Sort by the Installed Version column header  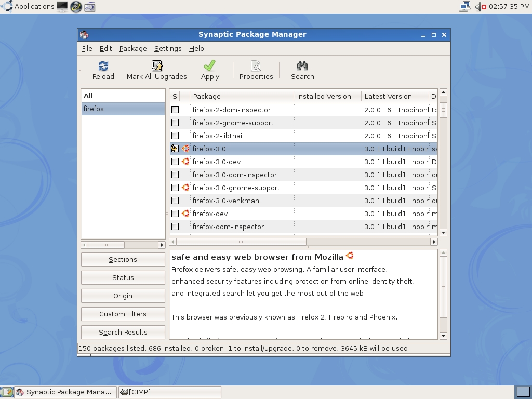tap(327, 96)
